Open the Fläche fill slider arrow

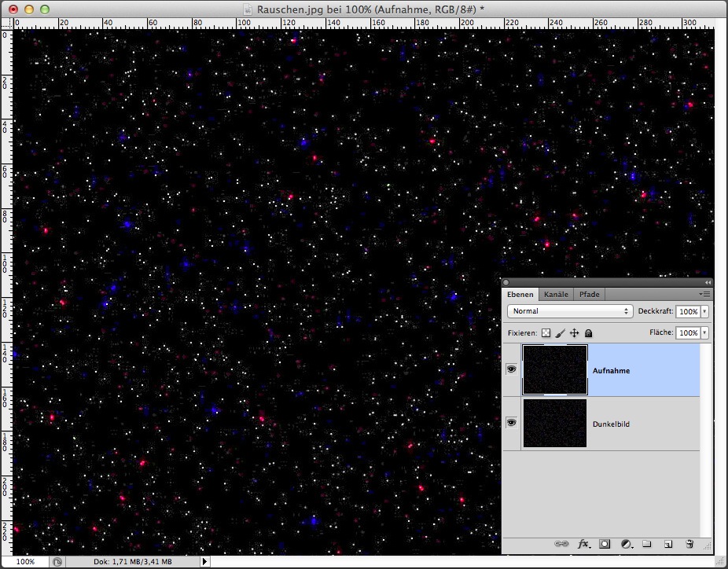(x=704, y=333)
